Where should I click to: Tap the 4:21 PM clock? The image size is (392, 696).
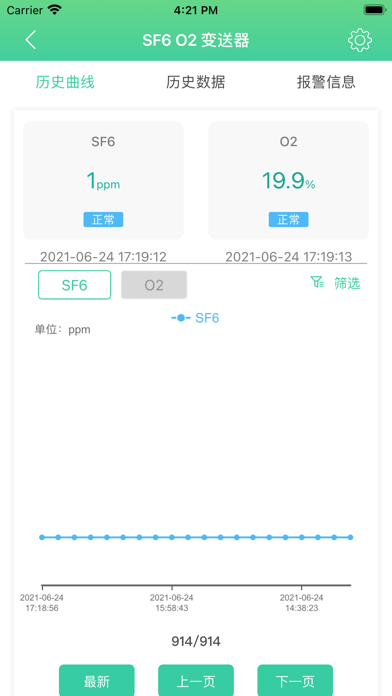pos(196,9)
